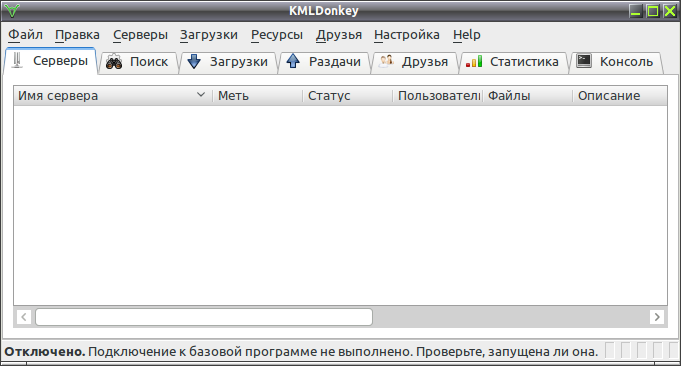Open the Настройка menu
This screenshot has height=366, width=681.
tap(407, 35)
